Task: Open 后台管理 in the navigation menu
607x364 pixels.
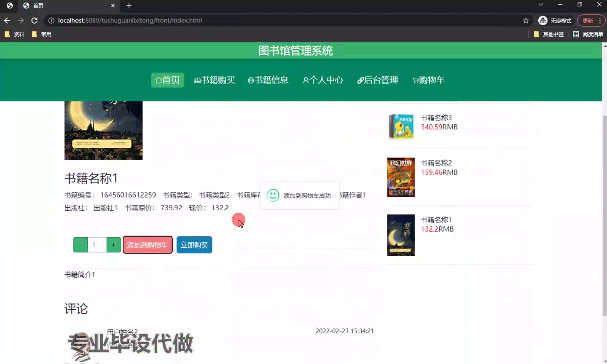Action: pyautogui.click(x=378, y=80)
